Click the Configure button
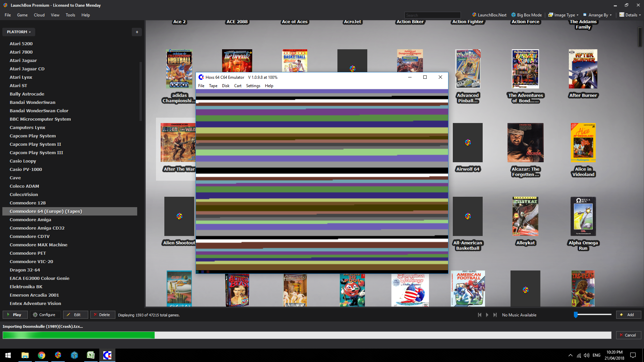This screenshot has width=644, height=362. coord(45,315)
